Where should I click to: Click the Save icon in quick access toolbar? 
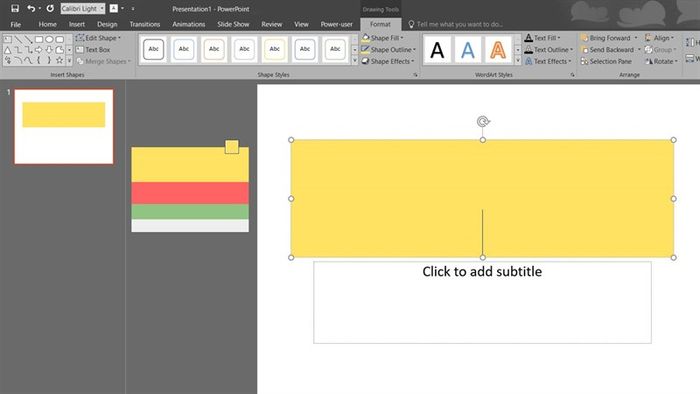click(15, 8)
